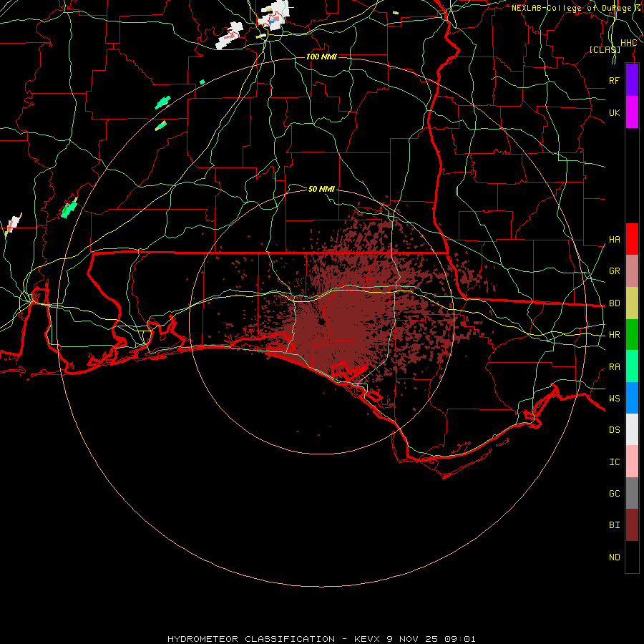This screenshot has height=644, width=644.
Task: Click the RF purple legend swatch
Action: coord(632,80)
